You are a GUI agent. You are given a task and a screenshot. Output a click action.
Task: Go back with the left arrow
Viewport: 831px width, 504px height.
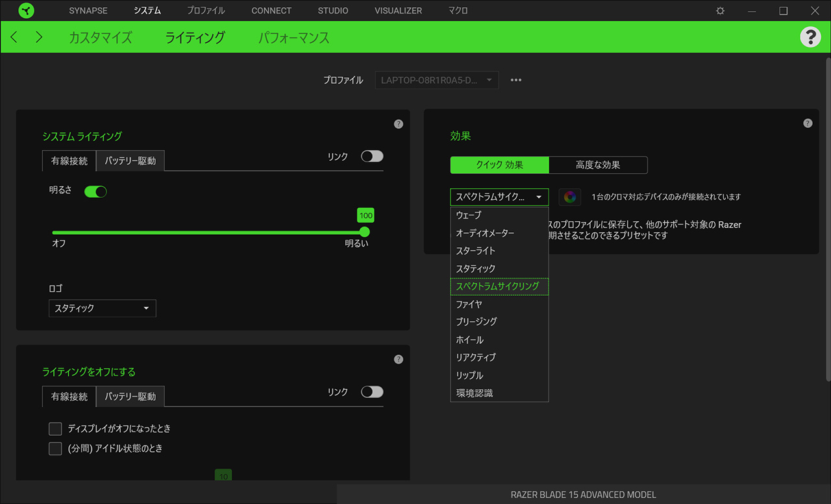click(14, 37)
